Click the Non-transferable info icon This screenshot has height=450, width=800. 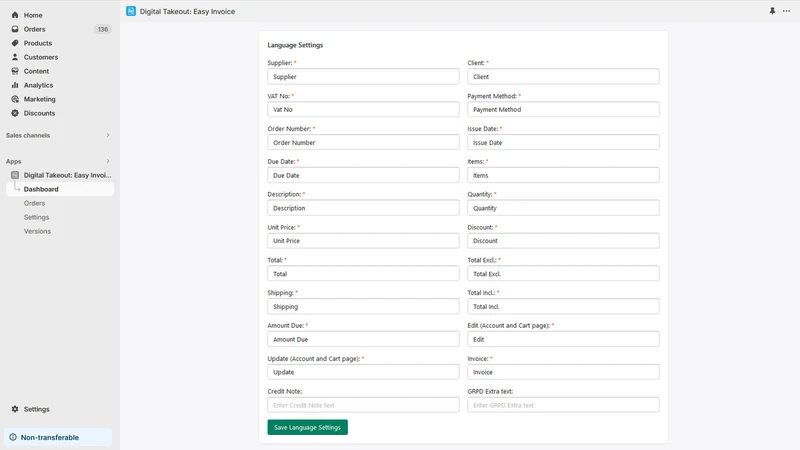[x=13, y=437]
